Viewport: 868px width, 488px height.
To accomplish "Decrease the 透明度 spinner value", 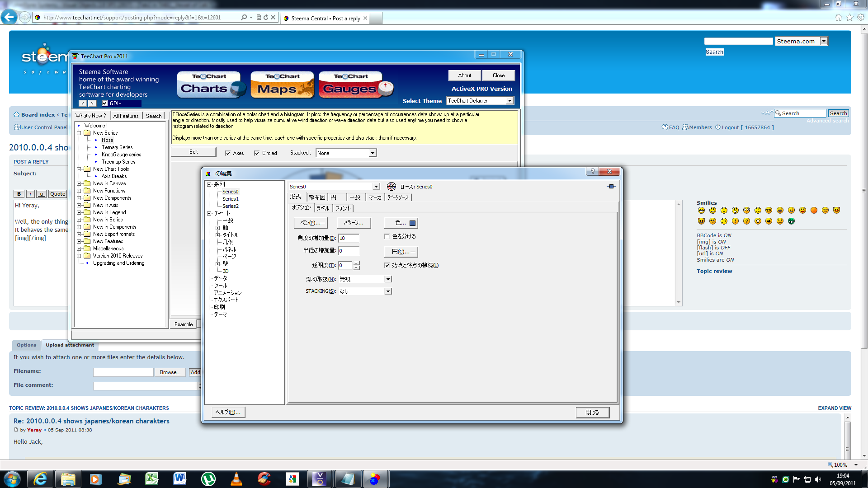I will point(356,267).
